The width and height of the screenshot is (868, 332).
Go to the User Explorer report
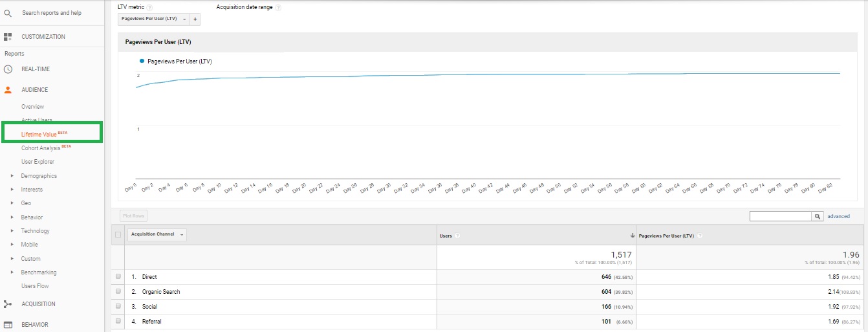[38, 162]
